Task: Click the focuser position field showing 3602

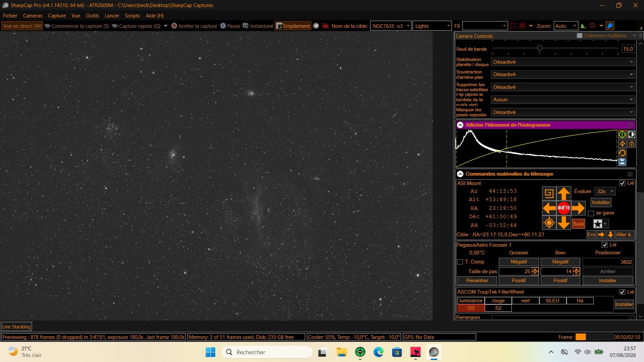Action: click(x=608, y=262)
